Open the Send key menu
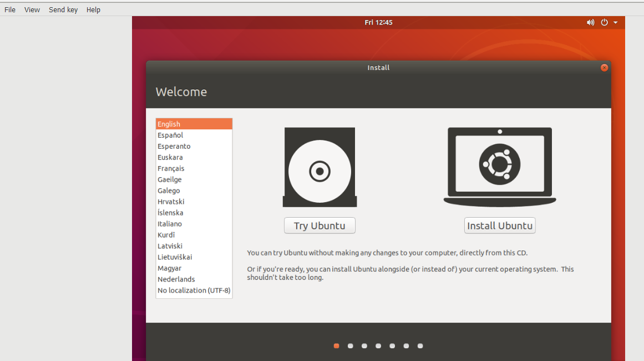Viewport: 644px width, 361px height. pos(63,9)
